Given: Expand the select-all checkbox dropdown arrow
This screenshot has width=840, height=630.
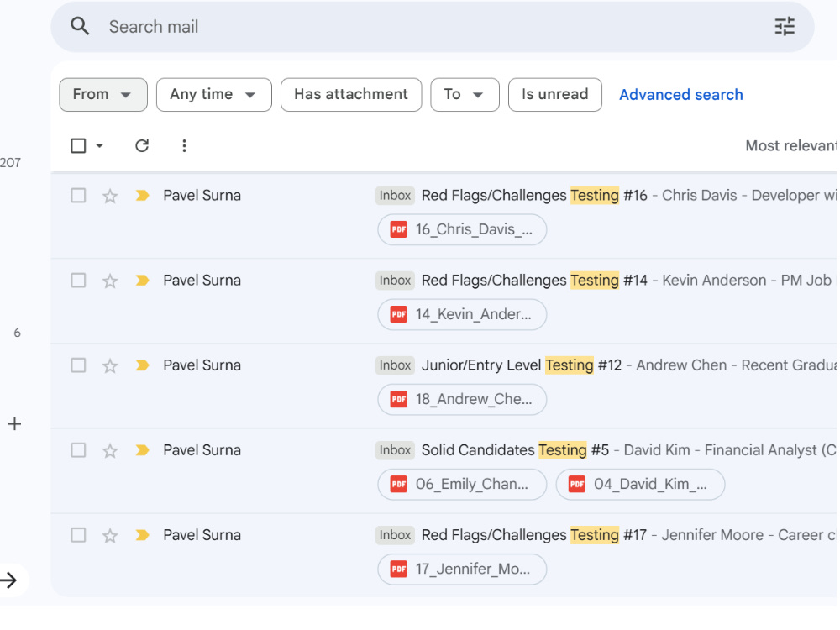Looking at the screenshot, I should tap(100, 145).
